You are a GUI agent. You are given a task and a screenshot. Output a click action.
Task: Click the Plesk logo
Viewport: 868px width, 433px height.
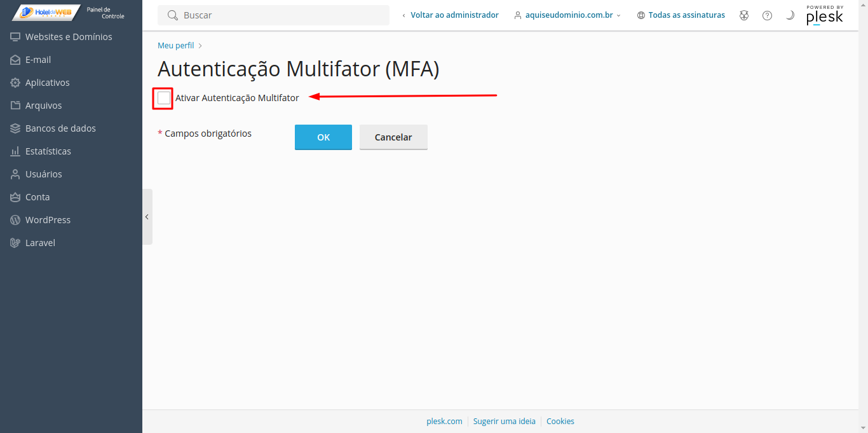[x=825, y=16]
